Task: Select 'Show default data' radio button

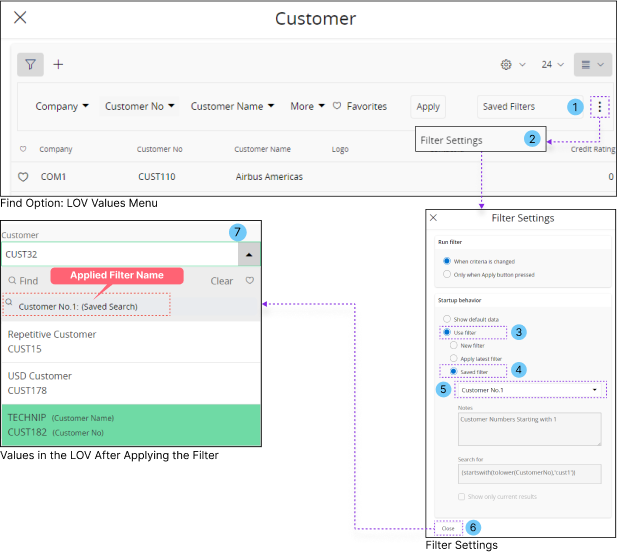Action: 446,318
